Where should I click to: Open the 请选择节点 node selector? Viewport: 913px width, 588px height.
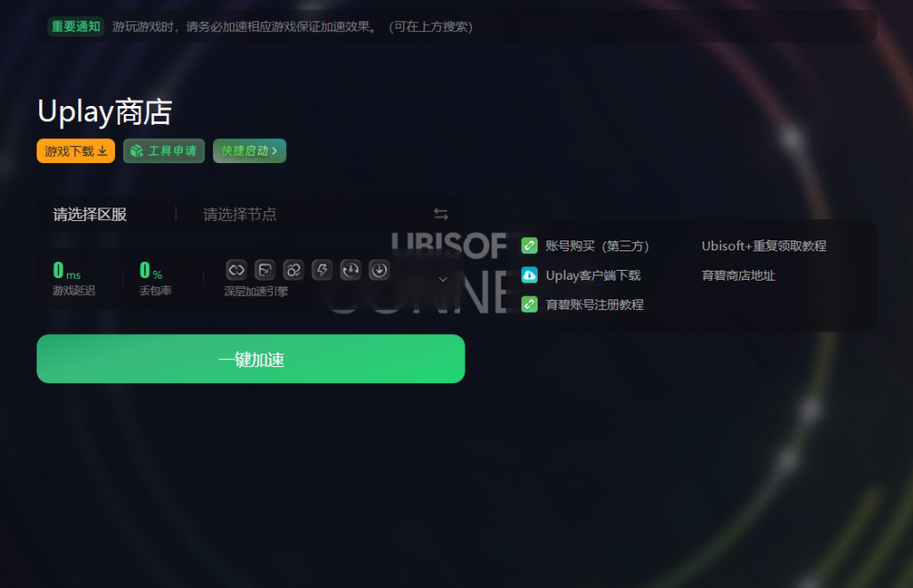(240, 215)
